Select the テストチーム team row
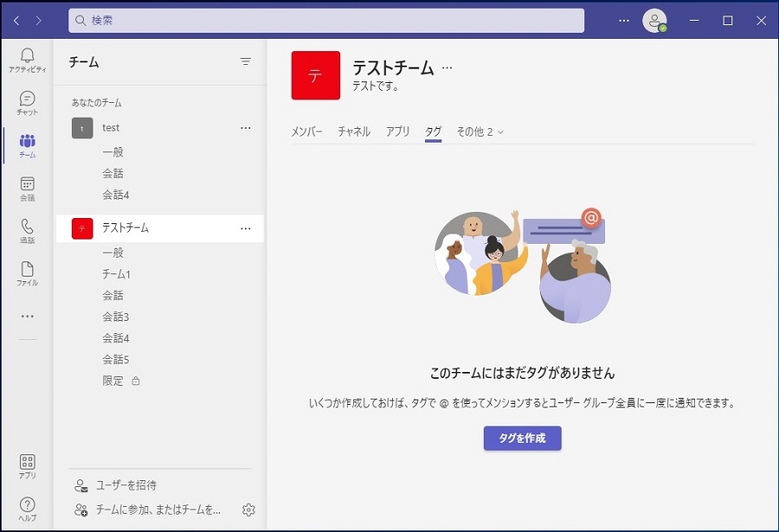 pos(160,228)
